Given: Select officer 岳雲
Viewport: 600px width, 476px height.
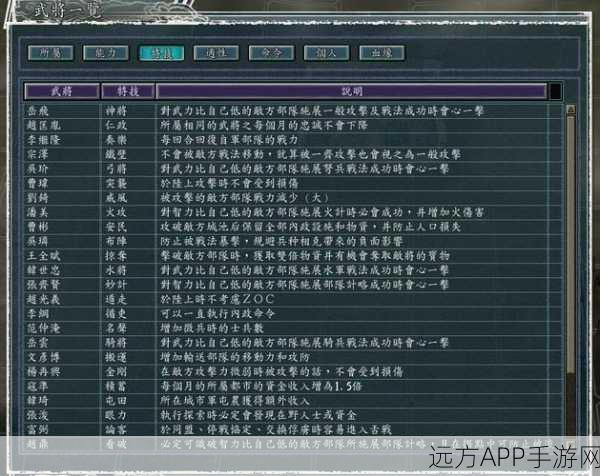Looking at the screenshot, I should coord(38,342).
